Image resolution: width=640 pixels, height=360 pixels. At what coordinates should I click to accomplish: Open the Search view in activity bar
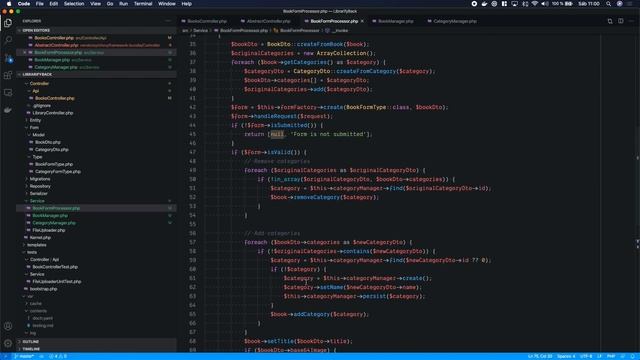[8, 40]
